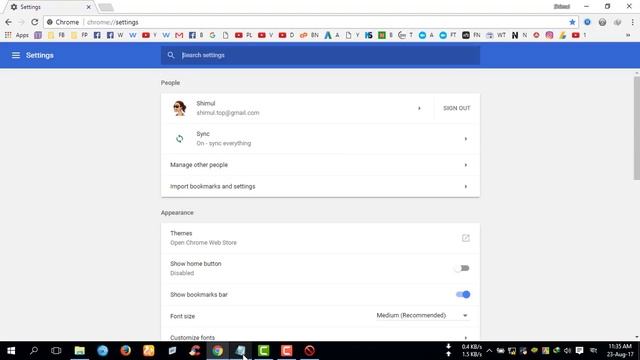Open the 'BN' bookmark on the bookmarks bar

[x=309, y=35]
